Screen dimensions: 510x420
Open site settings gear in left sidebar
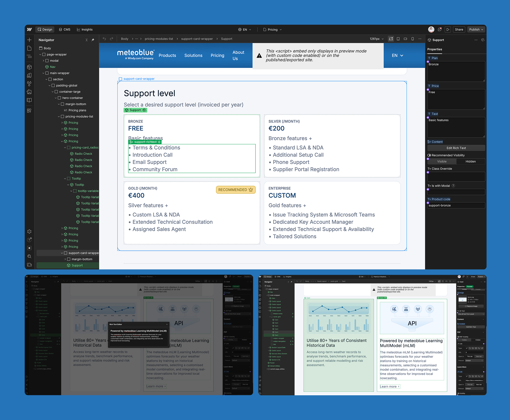click(29, 231)
